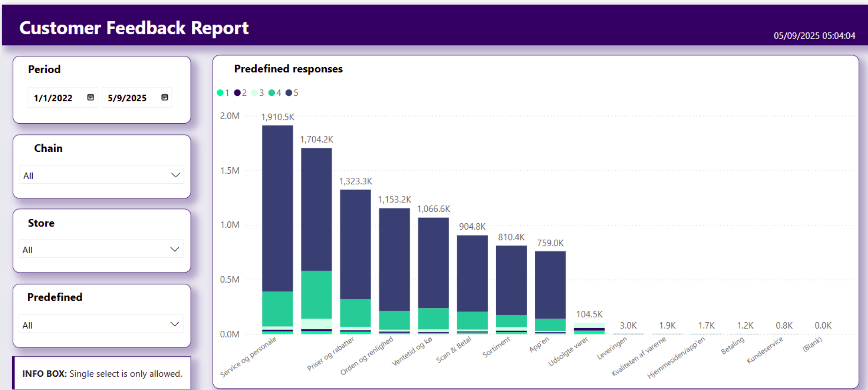This screenshot has height=390, width=868.
Task: Click green segment of the 1,153.2K bar
Action: (x=394, y=320)
